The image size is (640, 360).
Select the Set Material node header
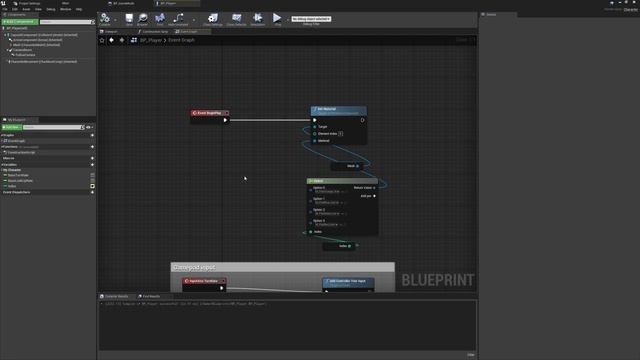point(338,111)
